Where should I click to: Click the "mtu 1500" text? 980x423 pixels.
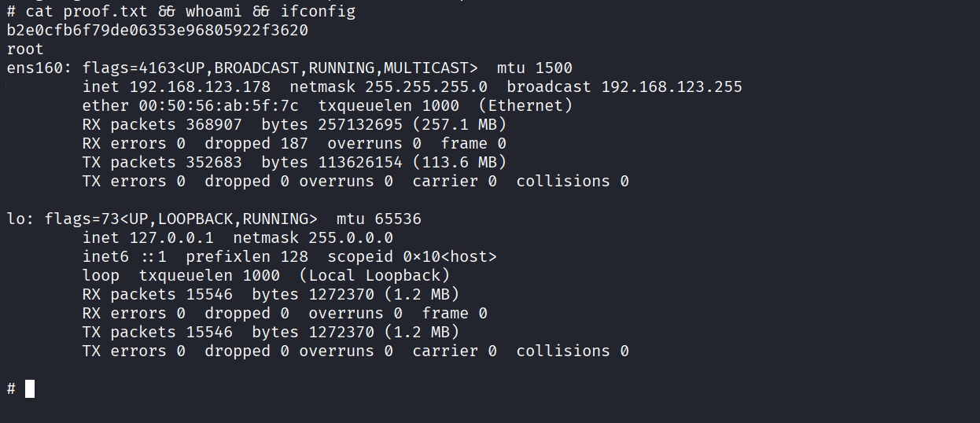coord(534,68)
